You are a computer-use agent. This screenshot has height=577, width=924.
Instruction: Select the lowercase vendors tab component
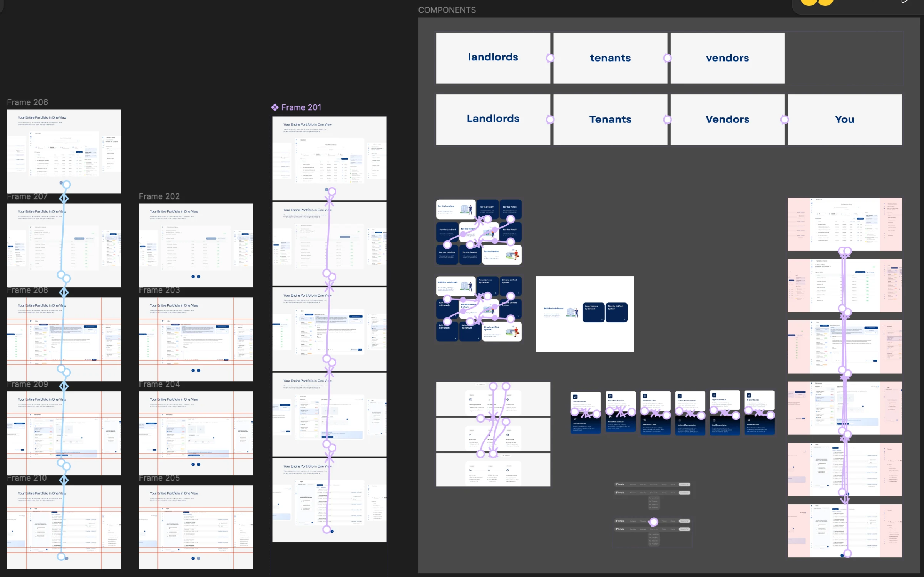(727, 58)
